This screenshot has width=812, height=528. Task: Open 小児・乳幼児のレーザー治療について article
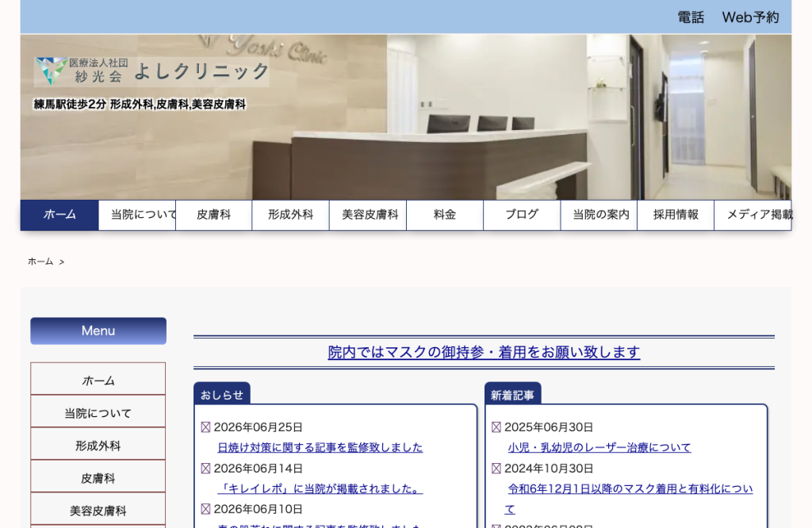tap(599, 447)
